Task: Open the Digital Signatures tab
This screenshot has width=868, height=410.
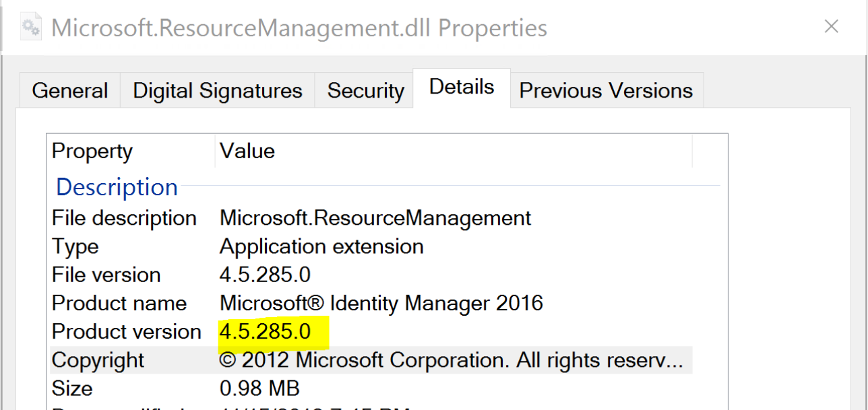Action: click(x=217, y=90)
